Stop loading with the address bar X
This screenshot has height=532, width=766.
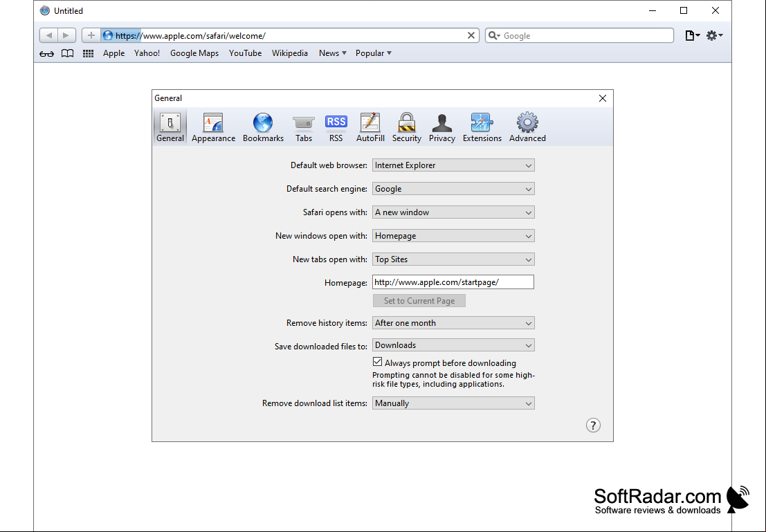(471, 35)
